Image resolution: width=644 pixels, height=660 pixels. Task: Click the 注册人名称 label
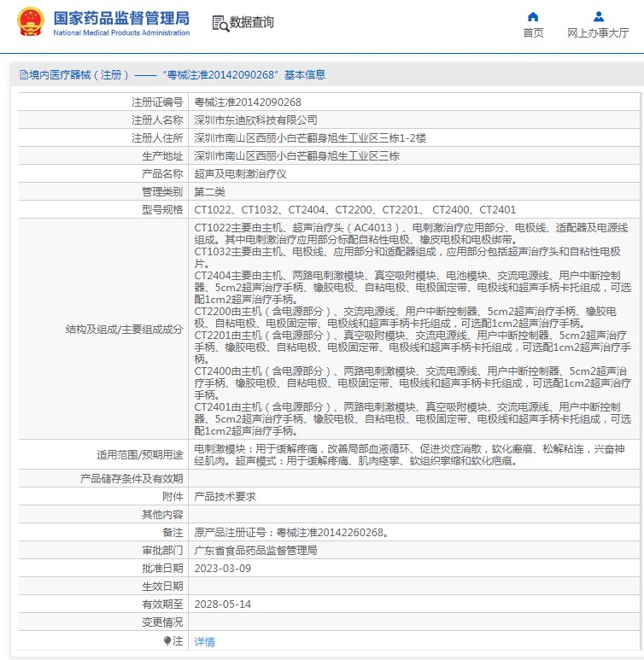[157, 120]
